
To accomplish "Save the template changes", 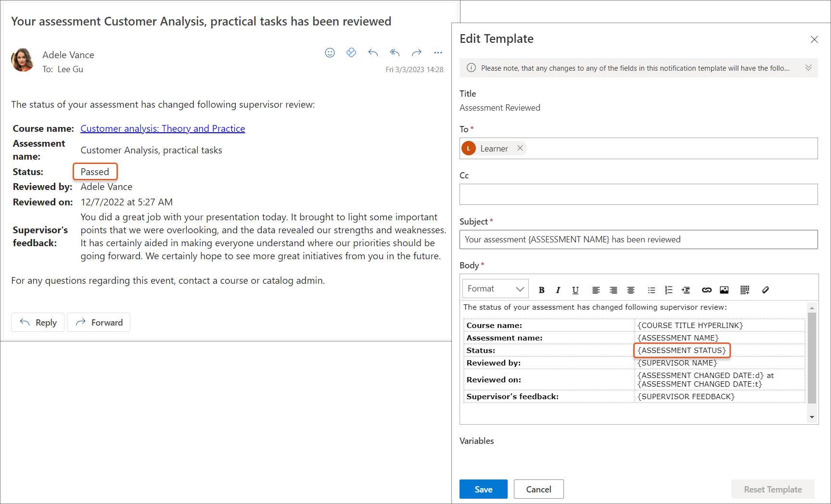I will tap(483, 489).
